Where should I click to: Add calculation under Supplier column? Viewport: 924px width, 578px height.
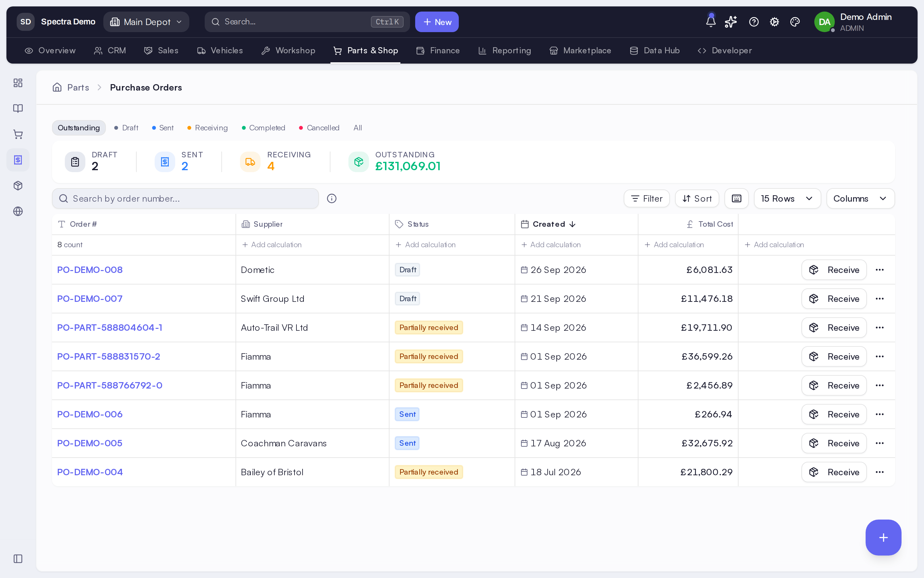pos(272,245)
